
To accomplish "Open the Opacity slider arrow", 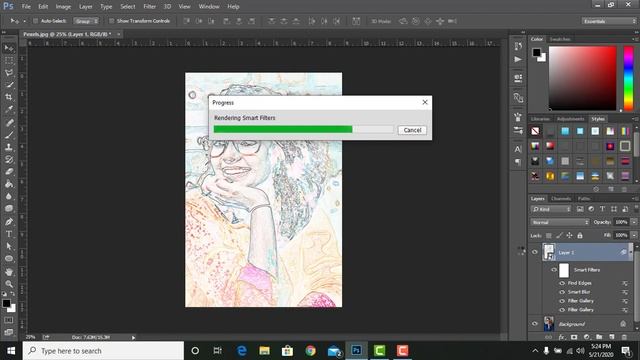I will pos(634,222).
